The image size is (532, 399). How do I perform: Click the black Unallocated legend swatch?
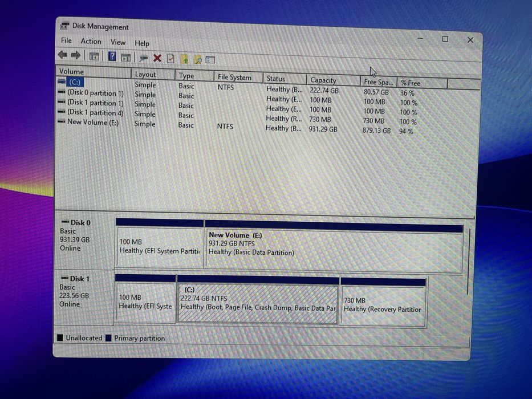(60, 337)
